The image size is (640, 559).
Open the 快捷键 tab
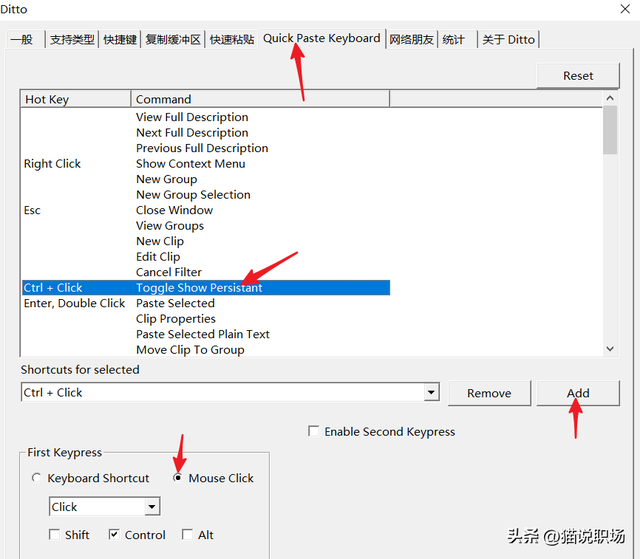click(120, 40)
